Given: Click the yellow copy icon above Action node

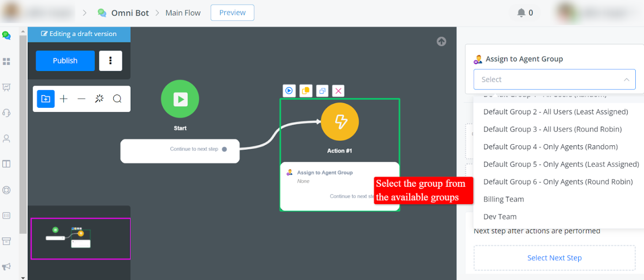Looking at the screenshot, I should (x=305, y=91).
